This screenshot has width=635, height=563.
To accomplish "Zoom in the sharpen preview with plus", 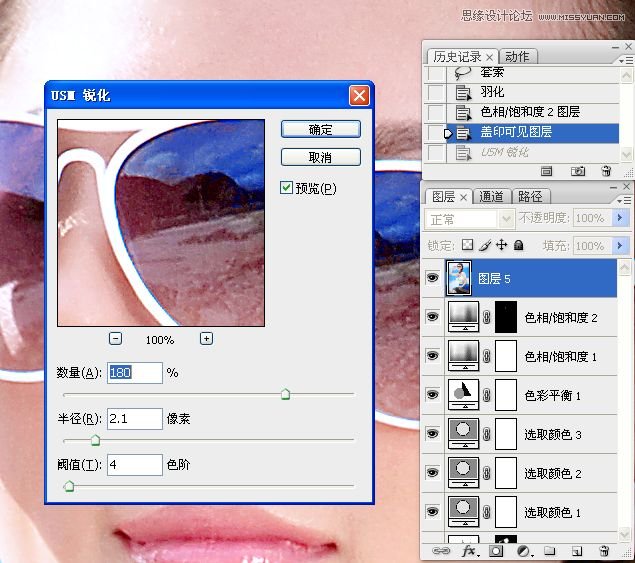I will tap(207, 339).
